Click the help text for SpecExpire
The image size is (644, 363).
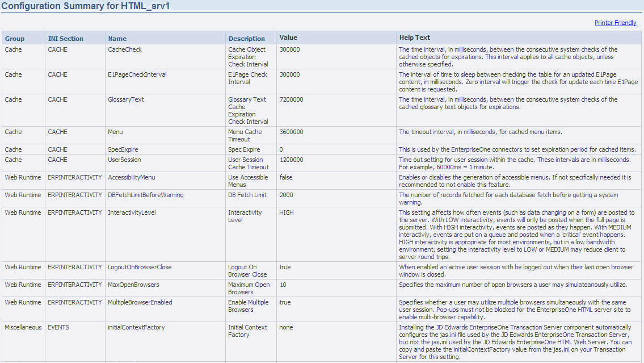tap(517, 149)
